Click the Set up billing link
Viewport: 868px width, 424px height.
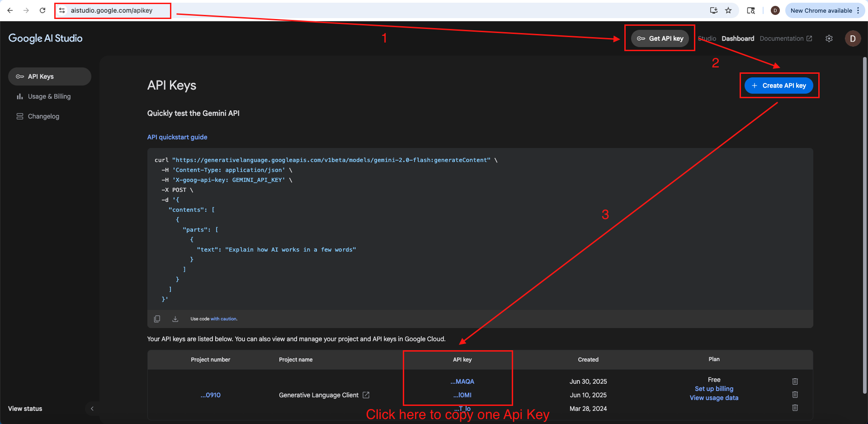click(714, 389)
